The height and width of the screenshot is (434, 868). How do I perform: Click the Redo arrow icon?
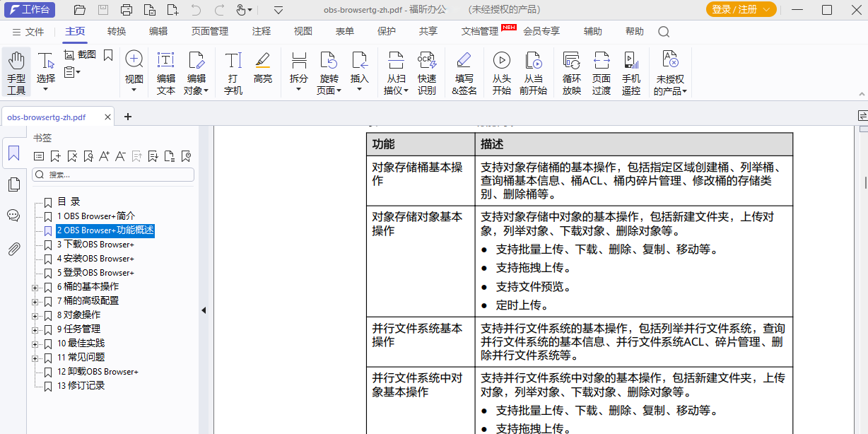[x=219, y=10]
